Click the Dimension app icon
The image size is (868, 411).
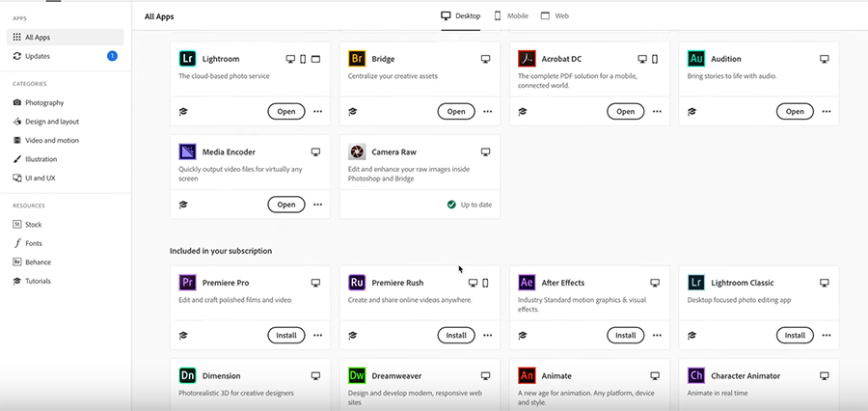tap(188, 375)
